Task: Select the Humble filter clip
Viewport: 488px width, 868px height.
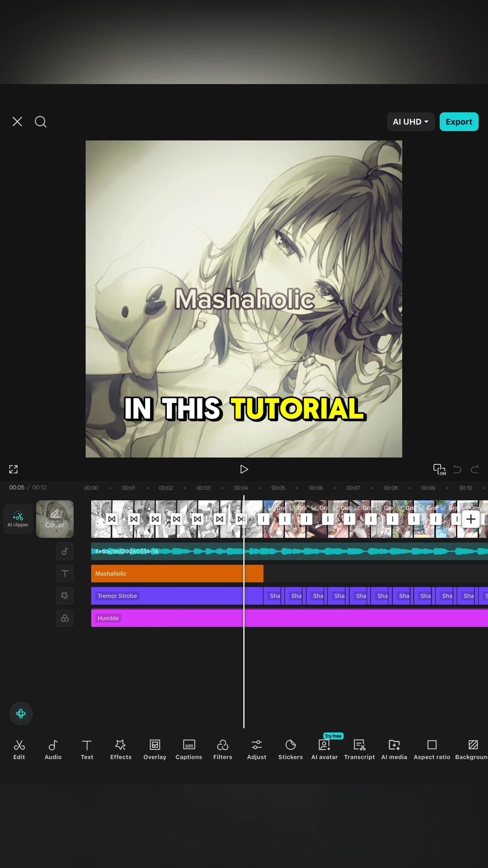Action: click(x=289, y=618)
